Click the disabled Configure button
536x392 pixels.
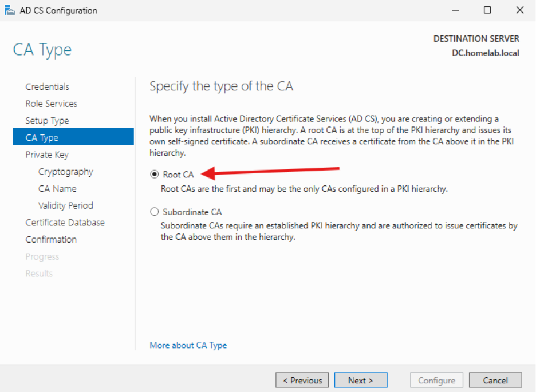436,380
